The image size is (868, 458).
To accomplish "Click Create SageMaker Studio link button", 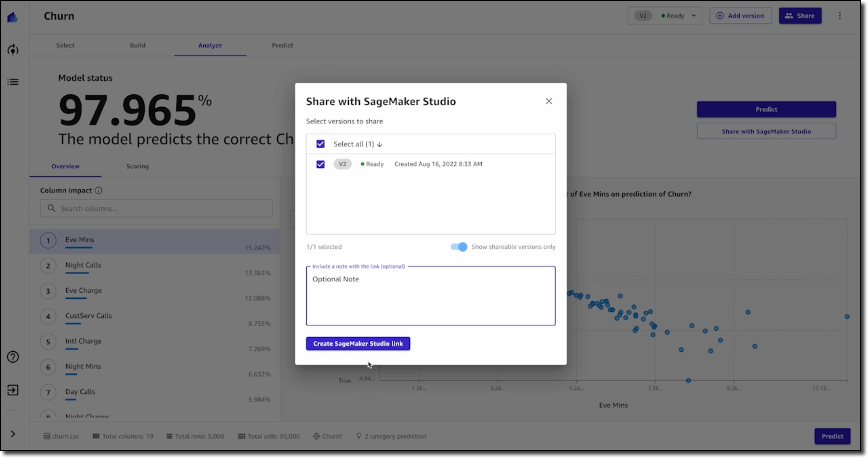I will click(x=358, y=344).
